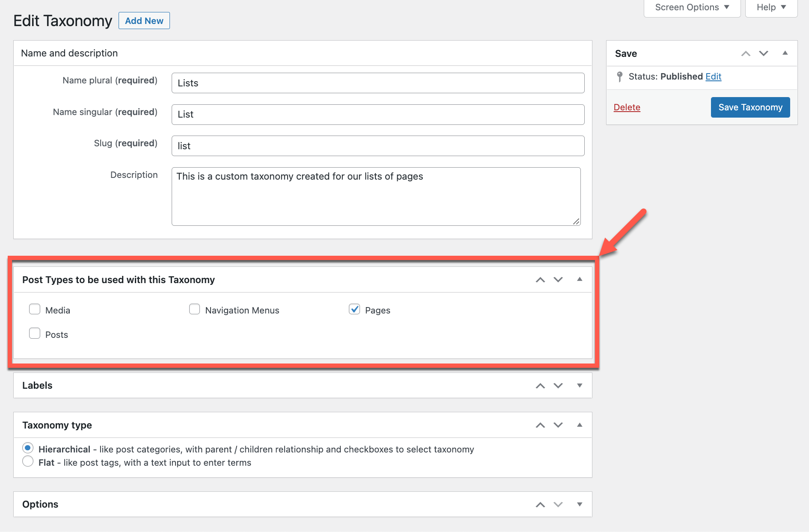Click the 'Name singular (required)' label
809x532 pixels.
pos(105,112)
